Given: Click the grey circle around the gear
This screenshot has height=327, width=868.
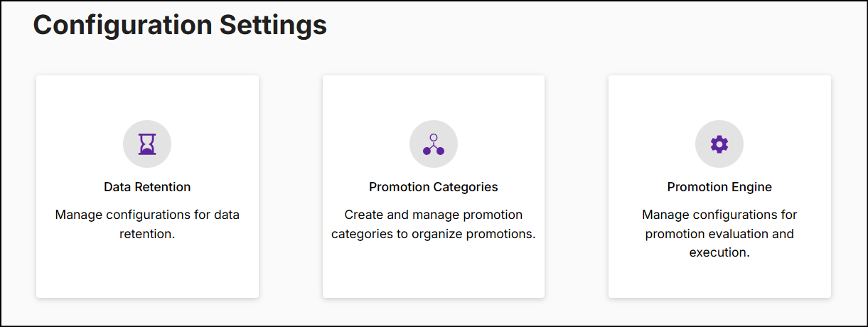Looking at the screenshot, I should click(719, 144).
